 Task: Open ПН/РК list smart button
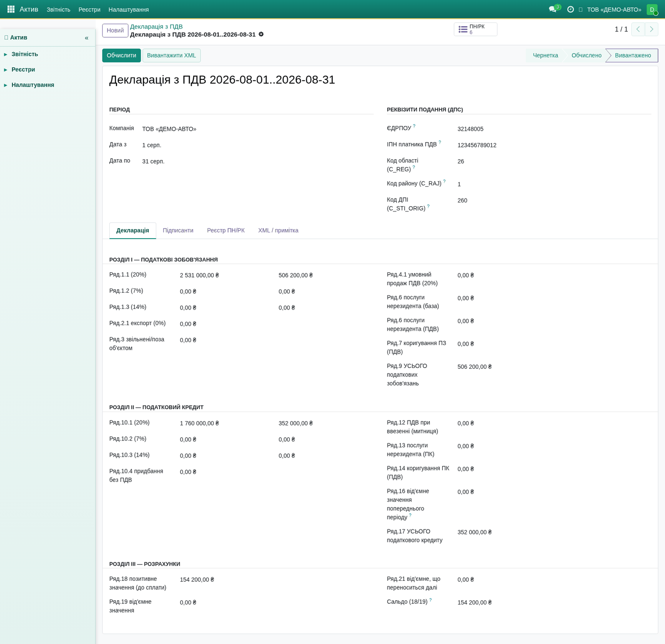click(x=475, y=29)
